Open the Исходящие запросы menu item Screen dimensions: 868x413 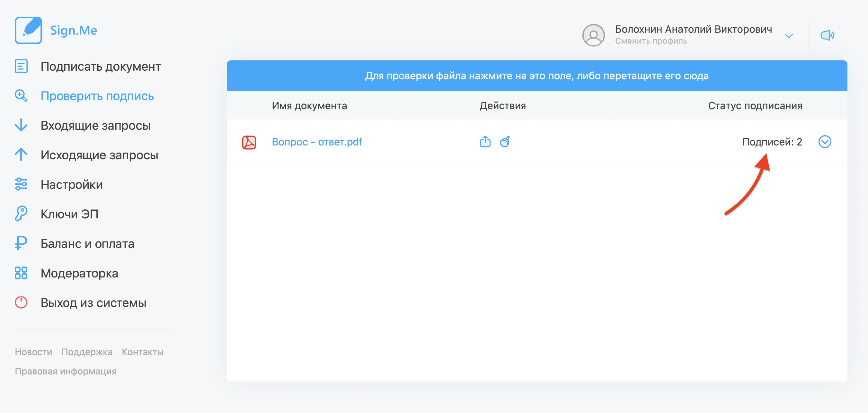(x=99, y=155)
